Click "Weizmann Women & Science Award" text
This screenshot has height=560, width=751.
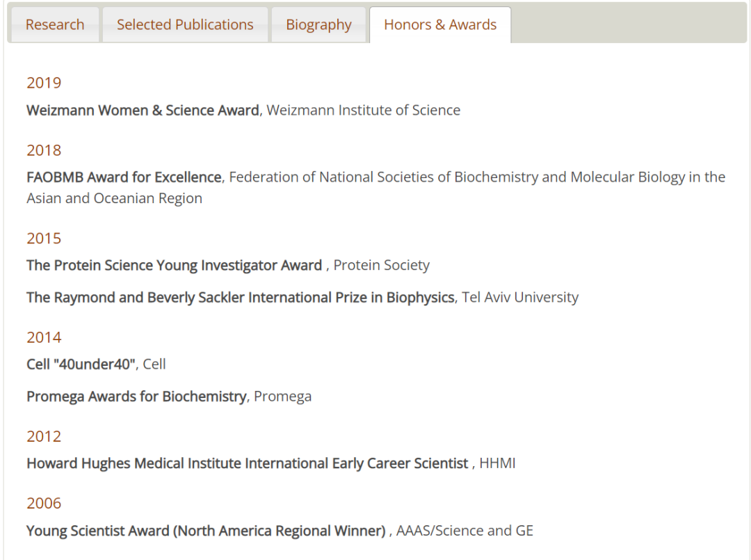143,110
